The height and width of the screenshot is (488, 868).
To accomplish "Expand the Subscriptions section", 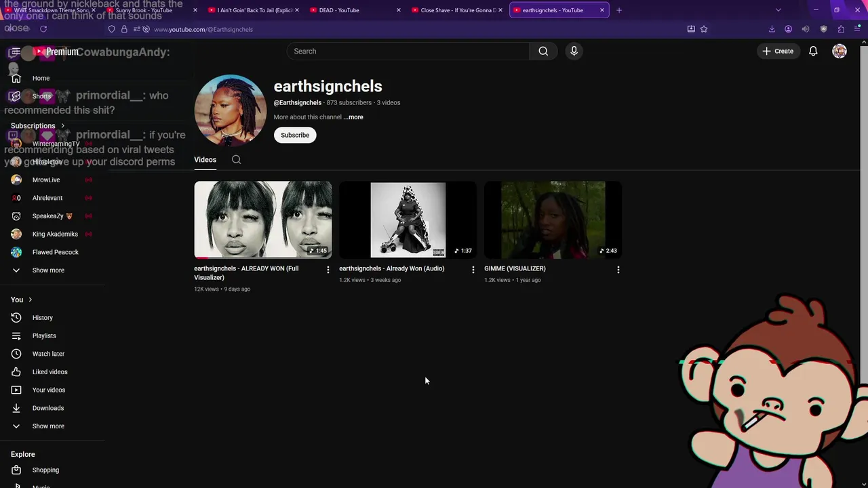I will 38,125.
